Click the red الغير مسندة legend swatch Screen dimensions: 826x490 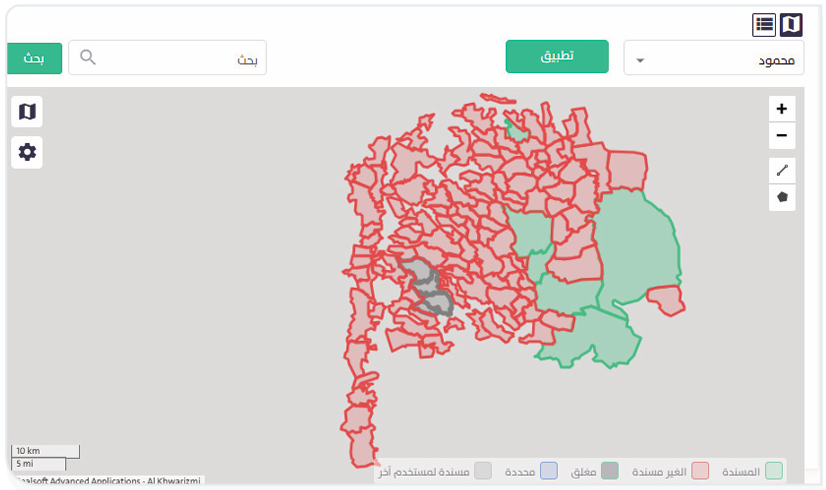[700, 471]
